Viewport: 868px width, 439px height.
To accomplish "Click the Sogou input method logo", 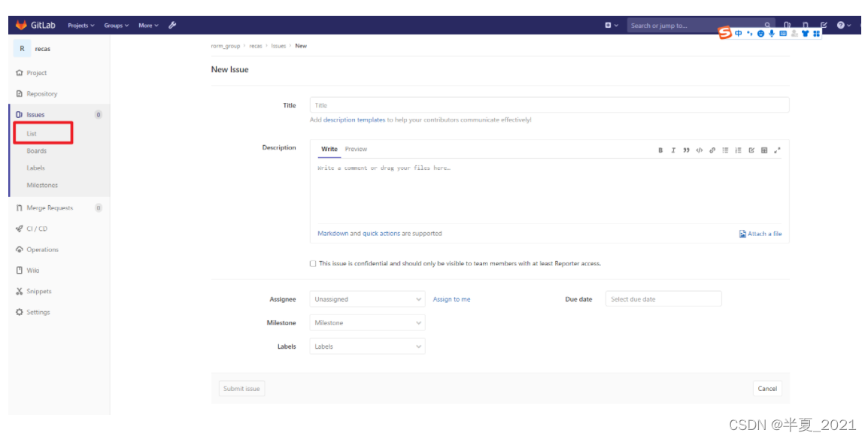I will pyautogui.click(x=724, y=33).
